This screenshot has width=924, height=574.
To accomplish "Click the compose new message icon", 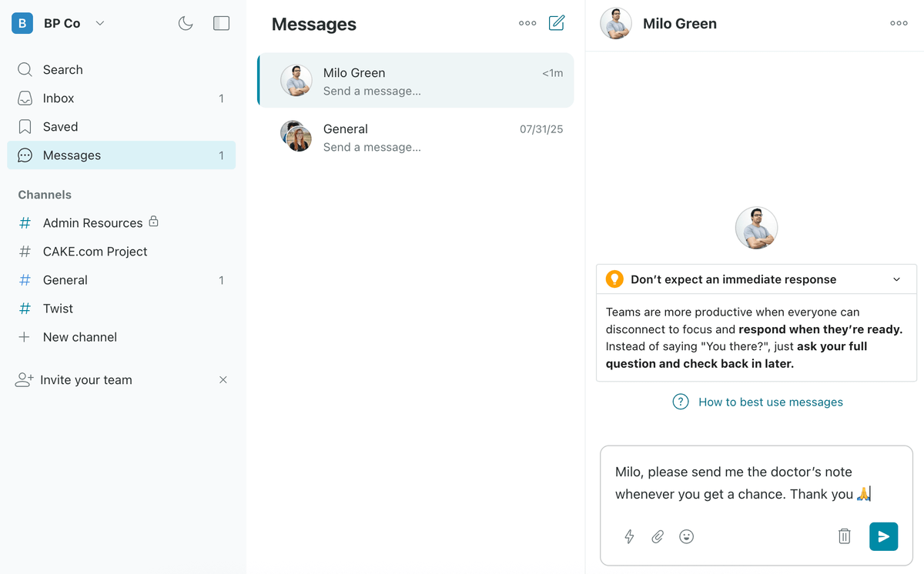I will click(x=557, y=23).
